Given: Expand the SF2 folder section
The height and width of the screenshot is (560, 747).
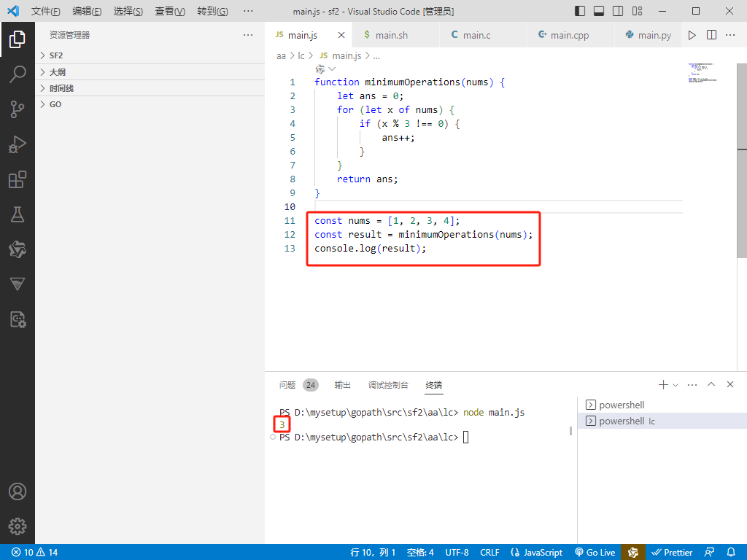Looking at the screenshot, I should (150, 55).
